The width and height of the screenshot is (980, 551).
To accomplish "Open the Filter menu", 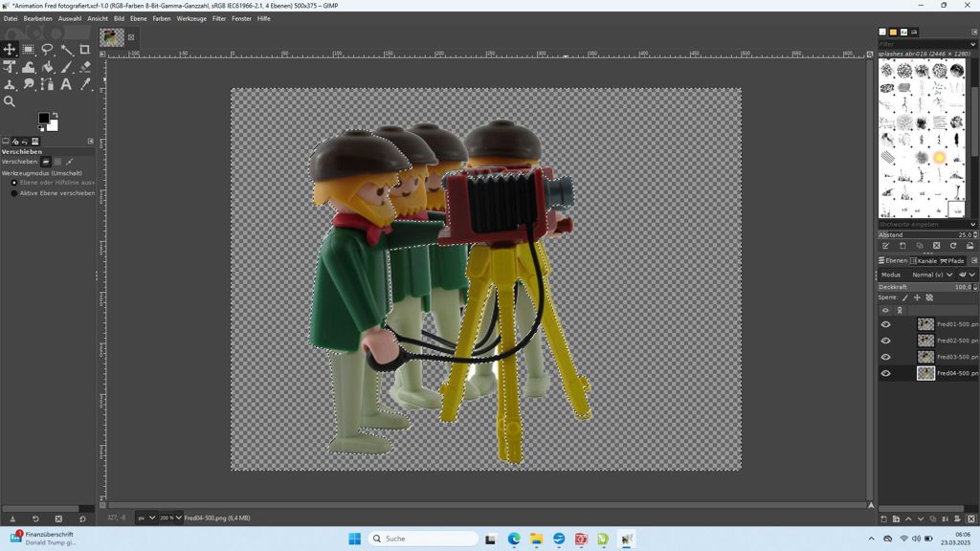I will tap(219, 18).
